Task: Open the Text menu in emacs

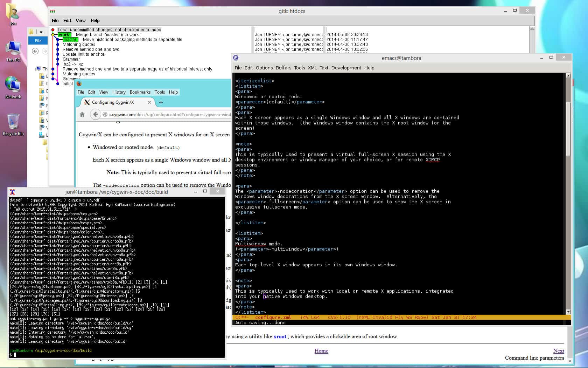Action: pyautogui.click(x=324, y=68)
